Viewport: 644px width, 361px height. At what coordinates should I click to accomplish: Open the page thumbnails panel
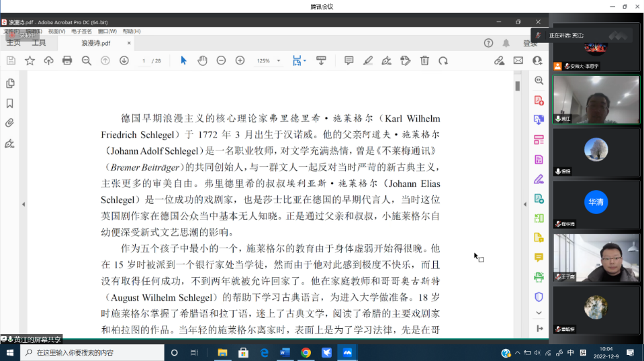10,83
